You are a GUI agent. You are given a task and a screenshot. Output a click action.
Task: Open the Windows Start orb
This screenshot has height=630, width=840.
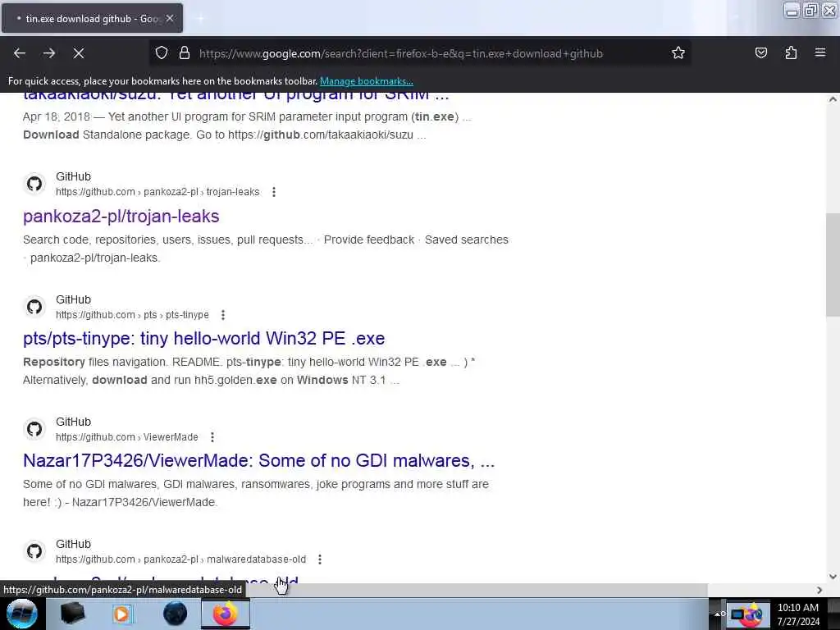(x=22, y=614)
